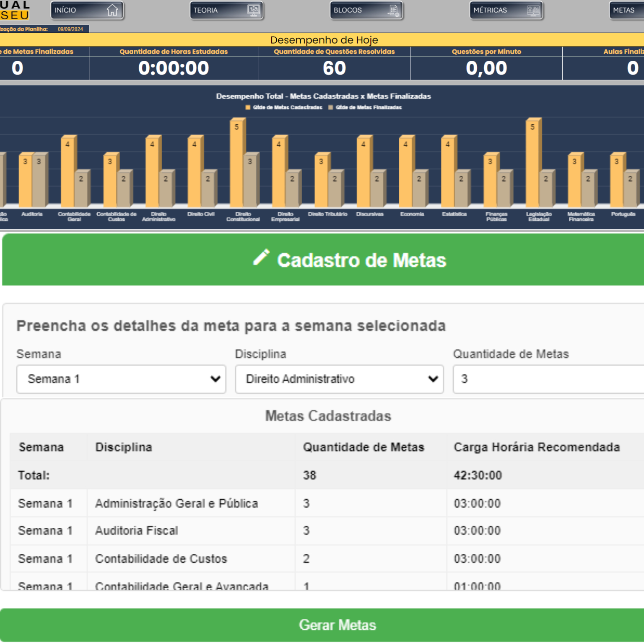Click the monitor icon on TEORIA button

point(254,10)
